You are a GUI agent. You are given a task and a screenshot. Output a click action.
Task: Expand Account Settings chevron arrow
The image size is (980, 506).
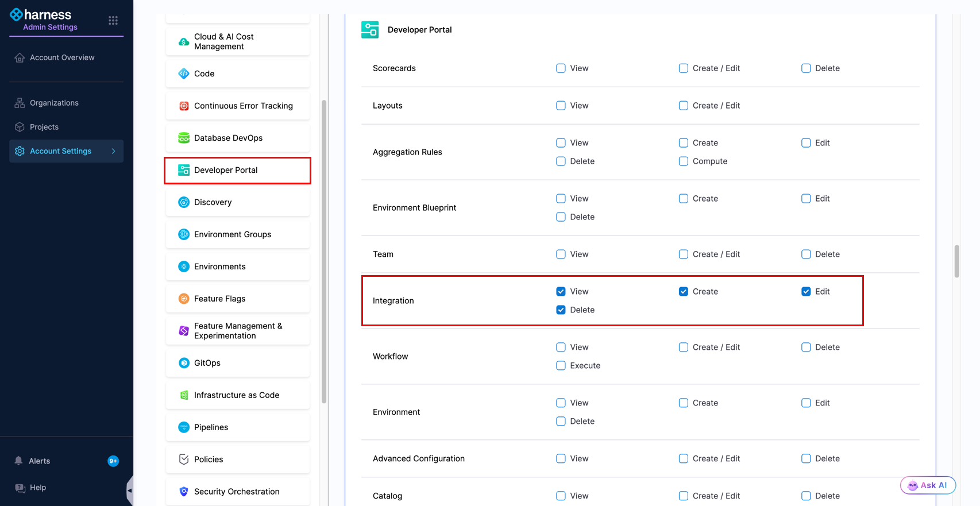point(113,151)
